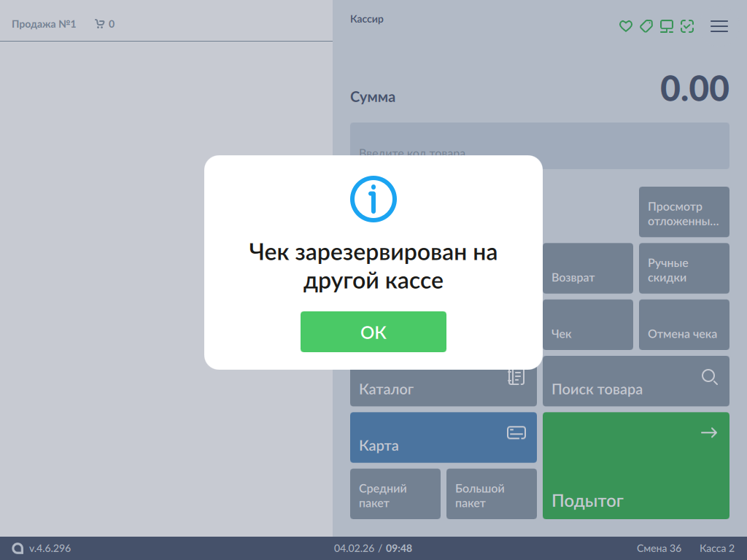Image resolution: width=747 pixels, height=560 pixels.
Task: Add a Средний пакет
Action: (395, 494)
